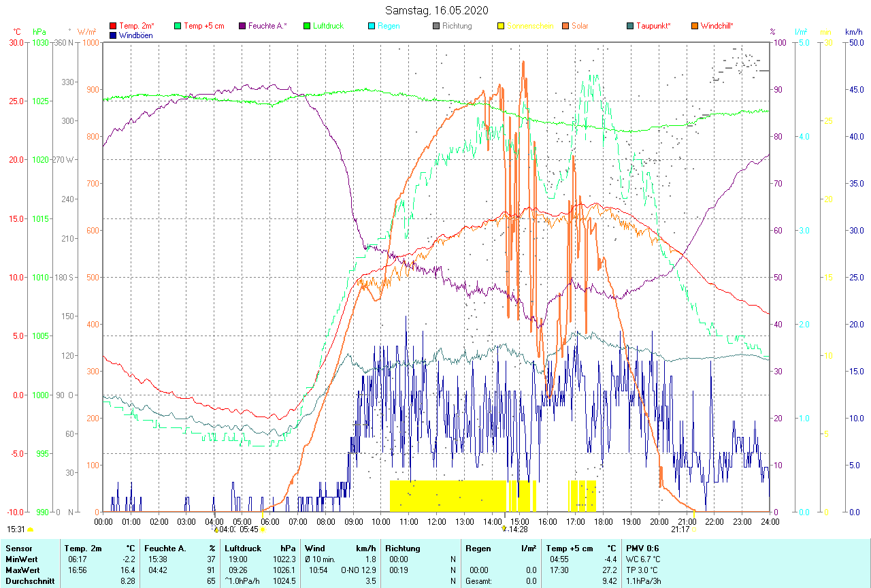Click the purple Feuchte A. legend swatch
871x588 pixels.
pyautogui.click(x=242, y=26)
